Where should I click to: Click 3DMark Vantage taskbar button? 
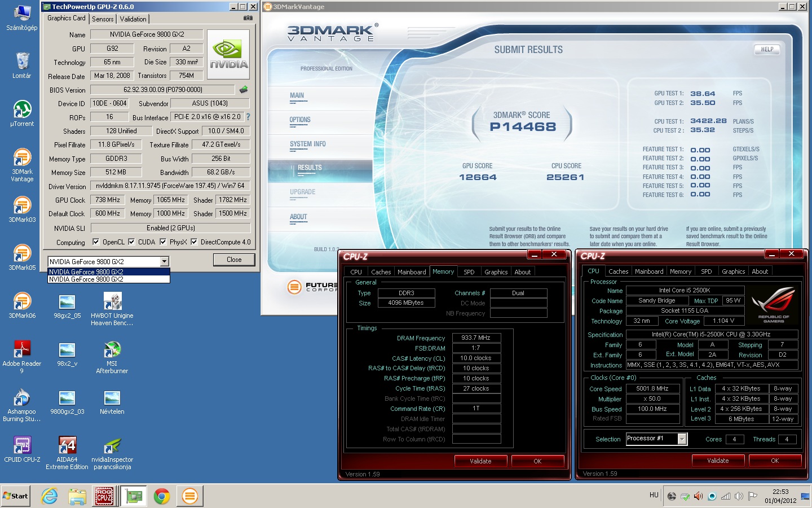(190, 496)
